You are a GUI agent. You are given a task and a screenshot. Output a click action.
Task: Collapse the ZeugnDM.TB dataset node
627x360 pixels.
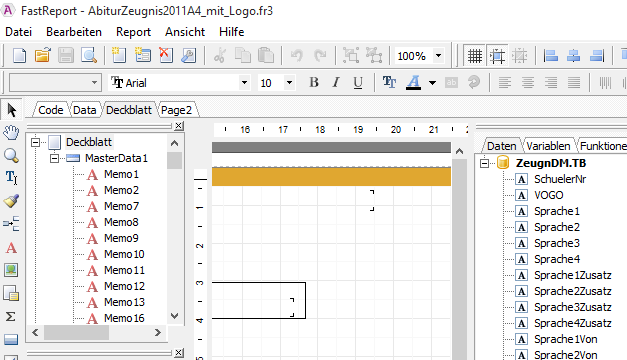click(x=484, y=163)
